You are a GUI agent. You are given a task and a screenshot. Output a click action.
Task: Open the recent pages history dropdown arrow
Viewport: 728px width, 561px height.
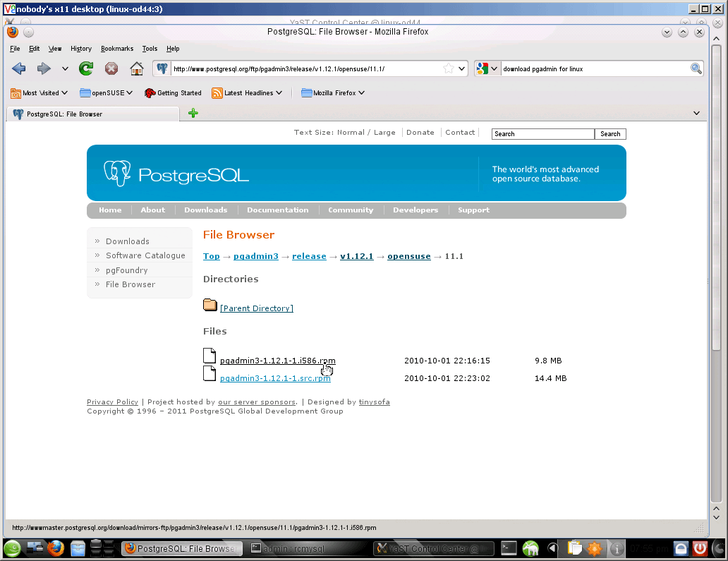pyautogui.click(x=65, y=68)
